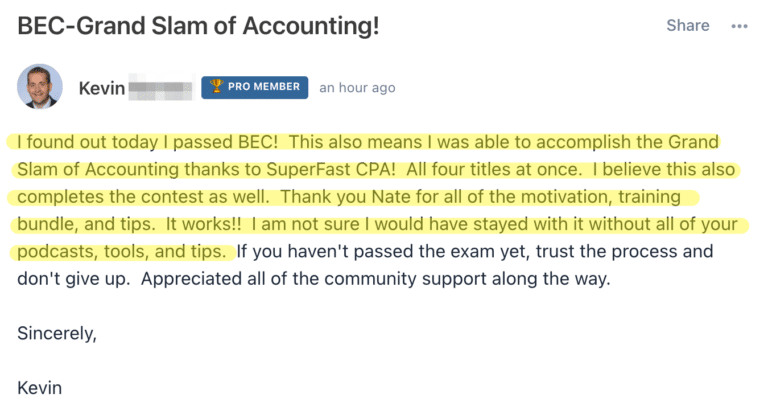Click the trophy icon in the badge
The image size is (768, 402).
click(216, 87)
